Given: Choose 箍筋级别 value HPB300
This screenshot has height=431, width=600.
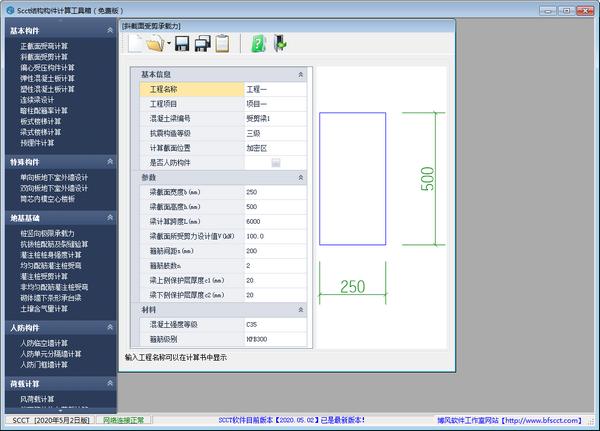Looking at the screenshot, I should click(x=275, y=340).
